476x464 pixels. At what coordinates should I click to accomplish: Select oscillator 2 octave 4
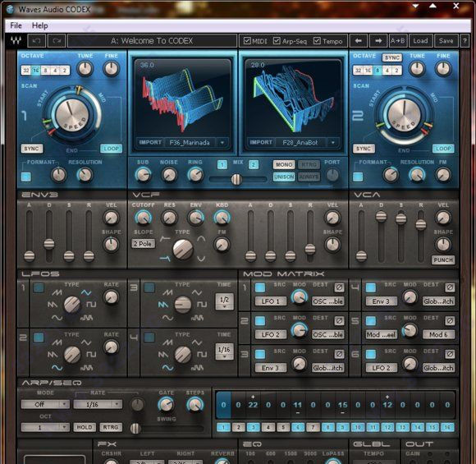point(387,71)
